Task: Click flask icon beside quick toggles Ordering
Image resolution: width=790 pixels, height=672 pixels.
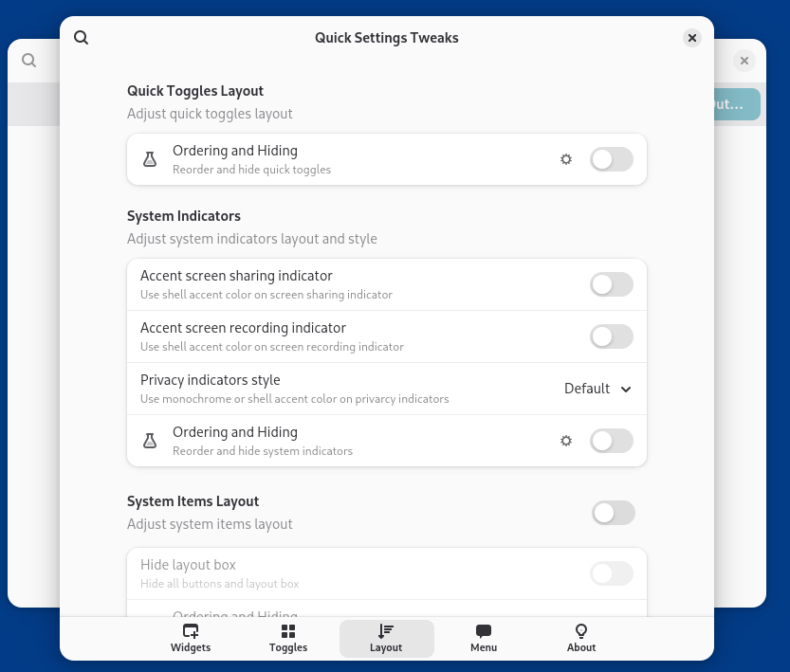Action: click(x=150, y=159)
